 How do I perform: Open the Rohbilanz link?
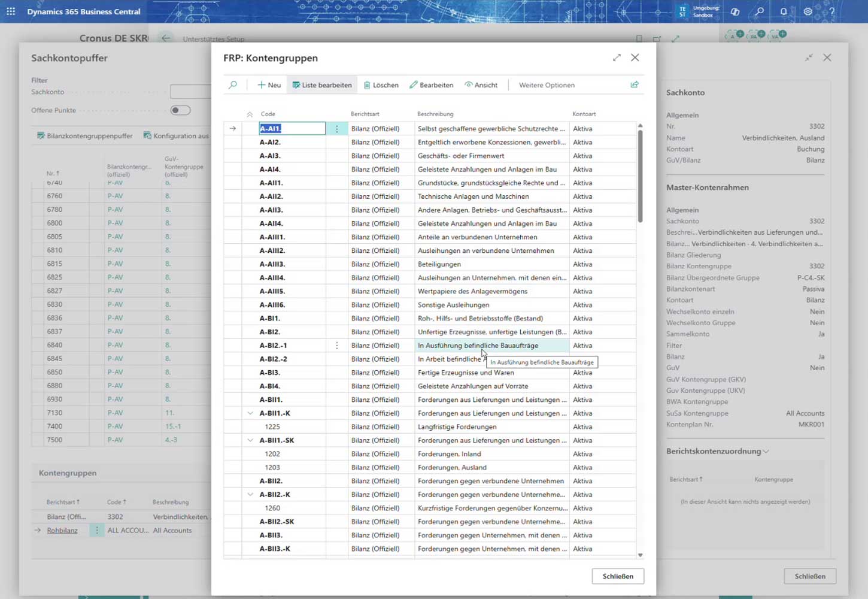62,530
